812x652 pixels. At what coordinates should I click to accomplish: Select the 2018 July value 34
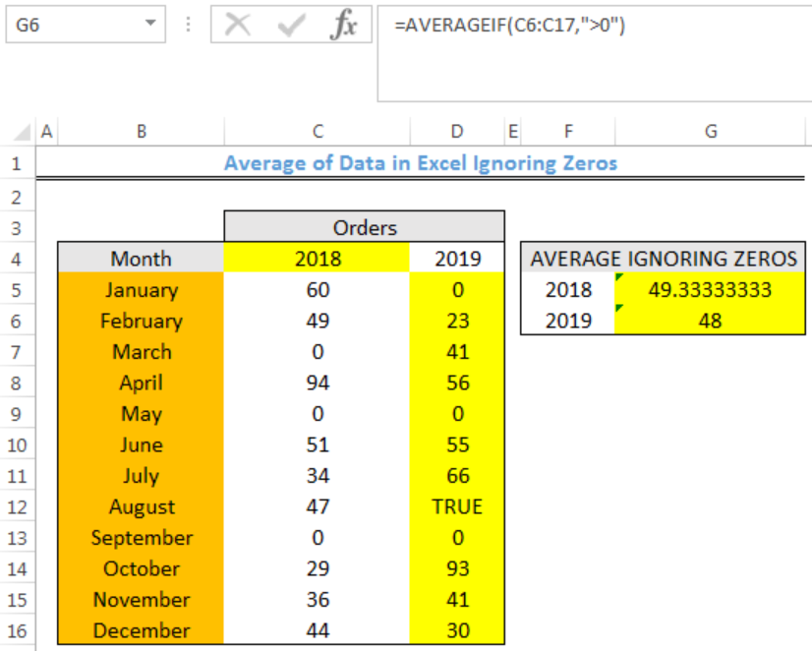(x=318, y=475)
